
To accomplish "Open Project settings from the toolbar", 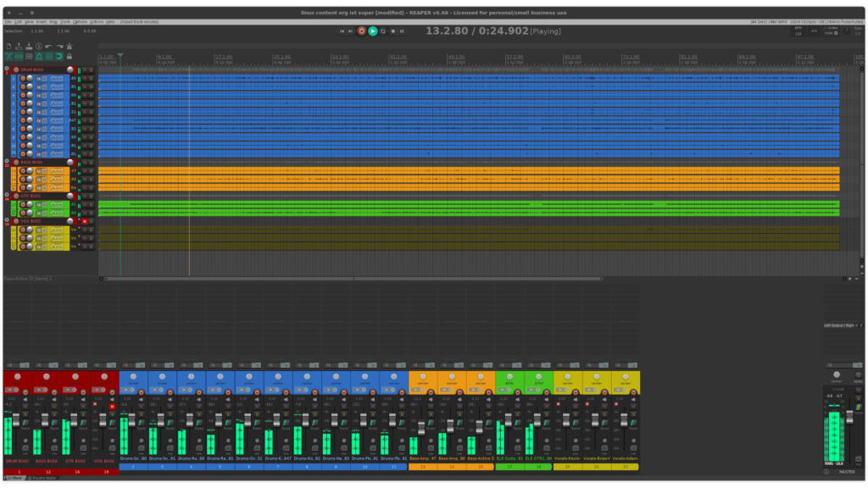I will (39, 47).
